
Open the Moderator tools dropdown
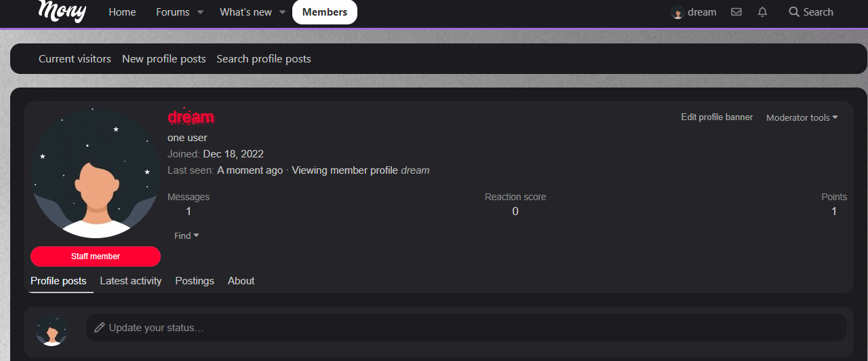[x=802, y=117]
